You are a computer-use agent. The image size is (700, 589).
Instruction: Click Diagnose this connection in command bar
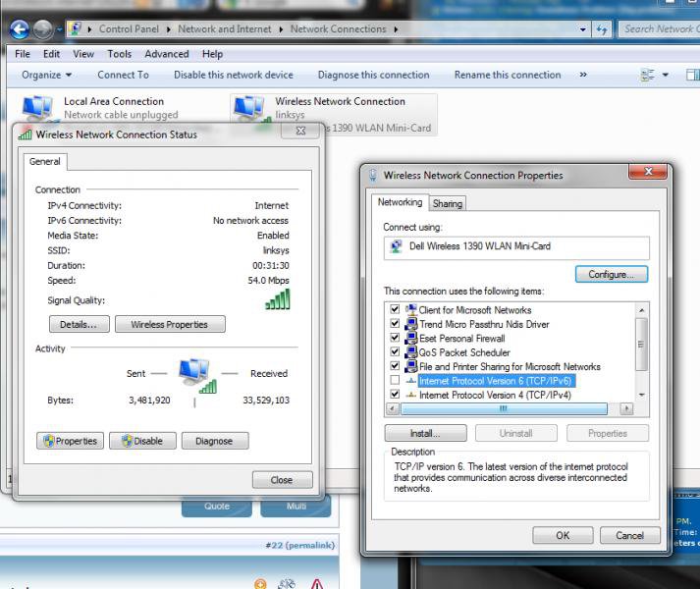(x=374, y=75)
